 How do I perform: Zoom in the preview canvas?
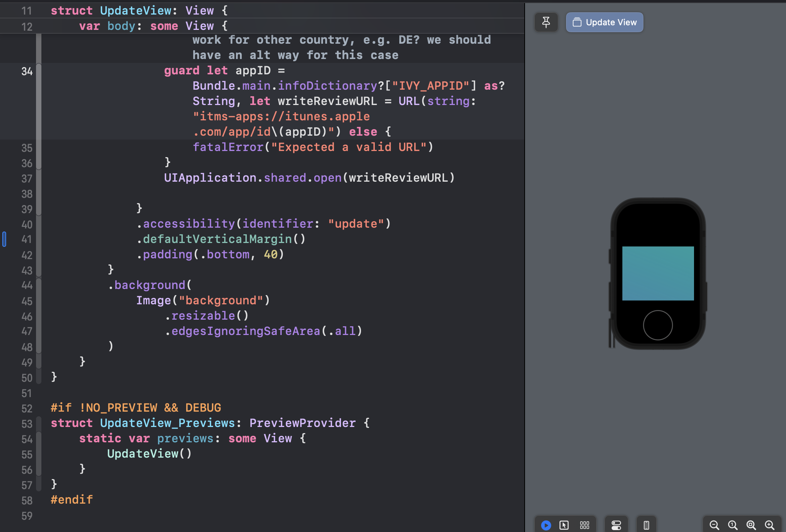pos(769,525)
